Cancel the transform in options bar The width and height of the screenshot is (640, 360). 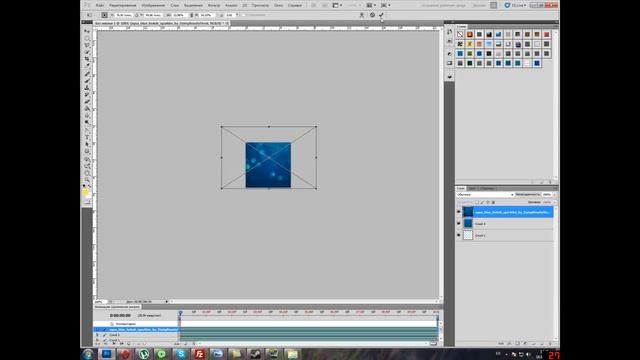(x=372, y=15)
